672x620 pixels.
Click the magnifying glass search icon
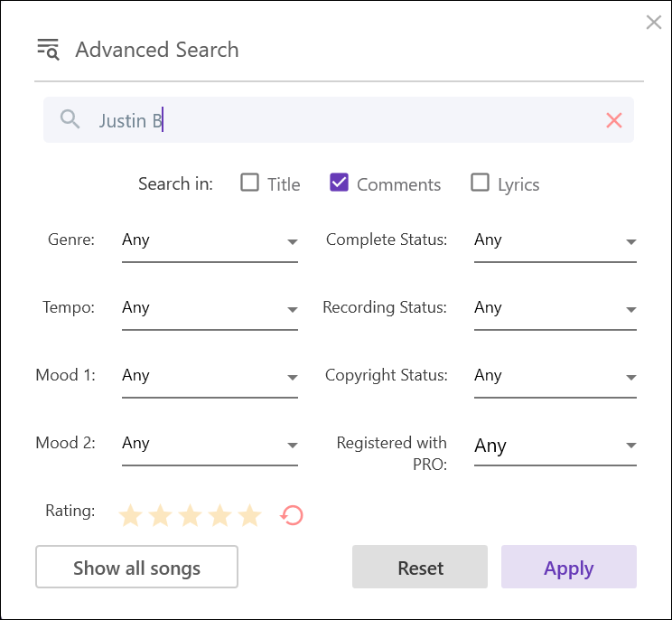pyautogui.click(x=70, y=119)
